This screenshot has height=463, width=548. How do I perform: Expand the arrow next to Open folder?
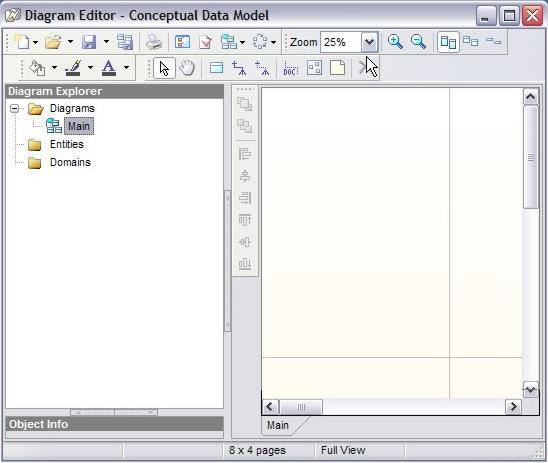tap(70, 42)
